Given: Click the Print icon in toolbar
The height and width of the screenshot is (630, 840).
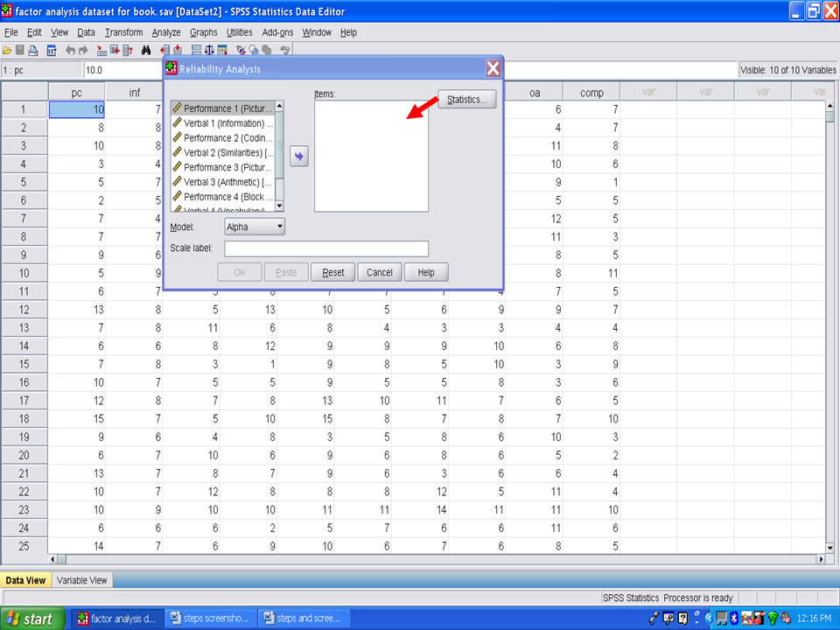Looking at the screenshot, I should point(33,51).
